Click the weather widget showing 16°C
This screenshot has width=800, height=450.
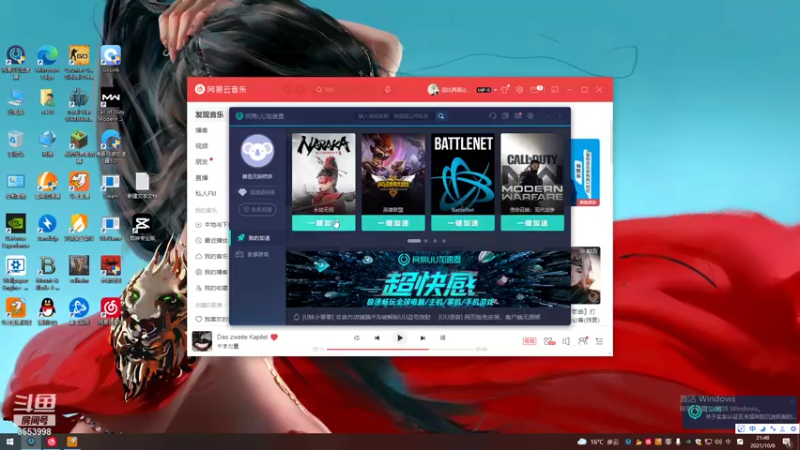598,442
